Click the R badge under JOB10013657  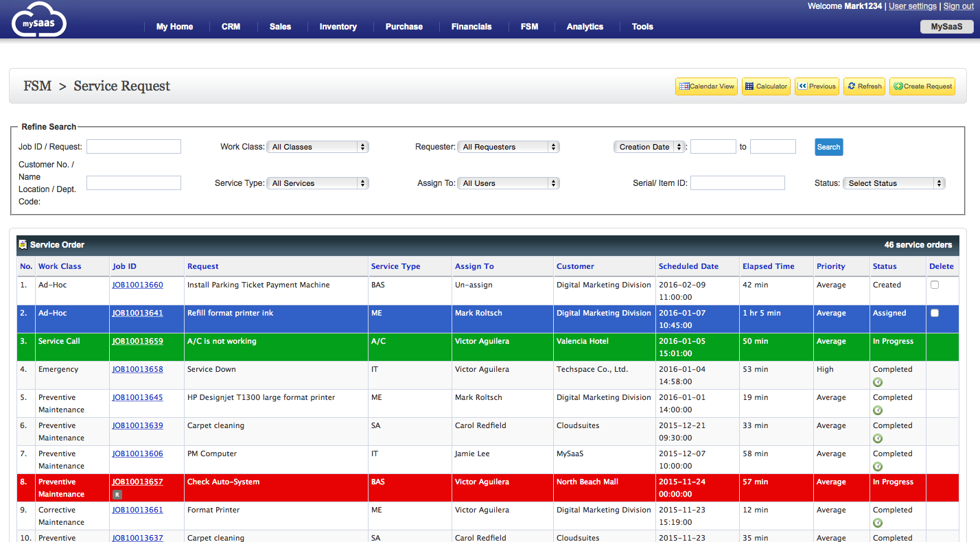[117, 495]
